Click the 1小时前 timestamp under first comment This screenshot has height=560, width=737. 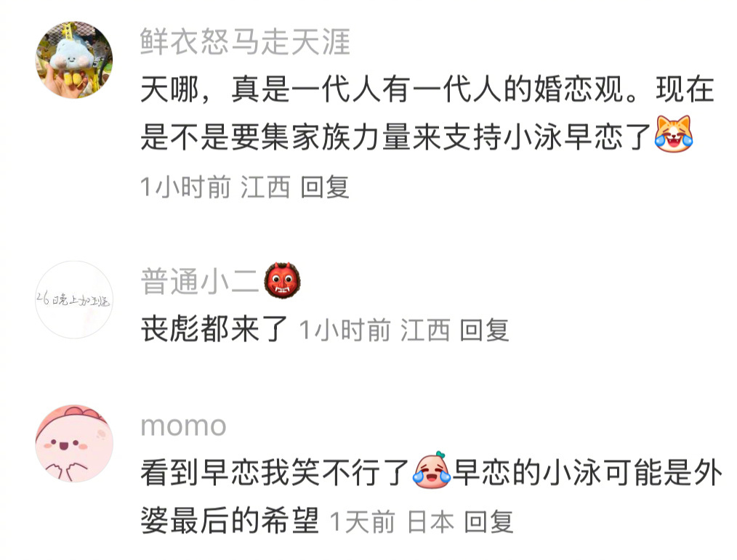point(185,187)
